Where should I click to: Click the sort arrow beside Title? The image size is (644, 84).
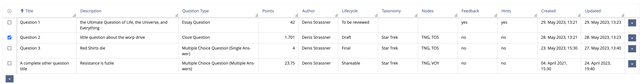click(x=22, y=11)
